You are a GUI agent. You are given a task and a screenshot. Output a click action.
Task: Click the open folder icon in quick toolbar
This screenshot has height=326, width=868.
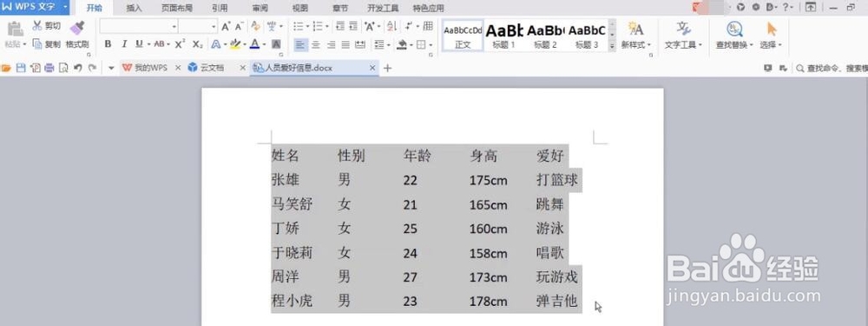point(7,68)
